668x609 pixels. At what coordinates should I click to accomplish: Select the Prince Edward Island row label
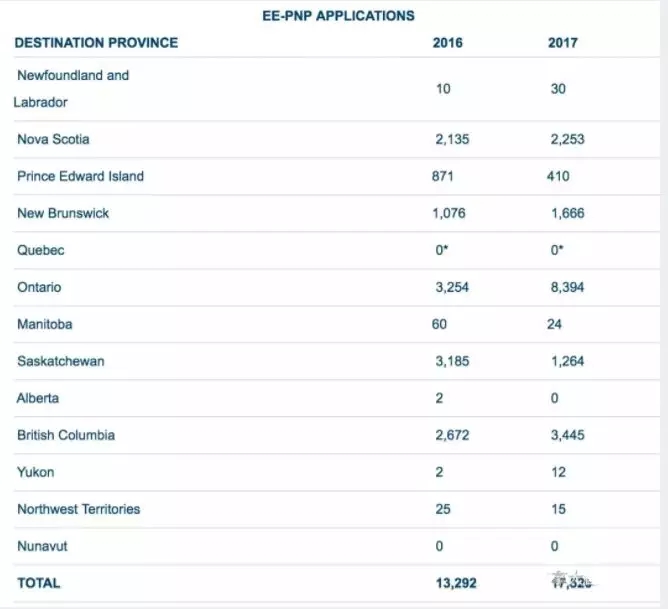(81, 176)
